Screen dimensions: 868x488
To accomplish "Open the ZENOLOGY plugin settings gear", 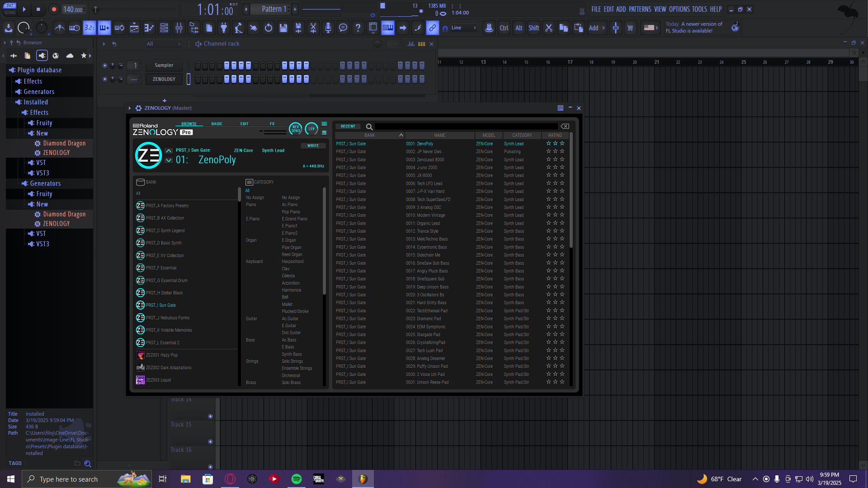I will [x=139, y=108].
